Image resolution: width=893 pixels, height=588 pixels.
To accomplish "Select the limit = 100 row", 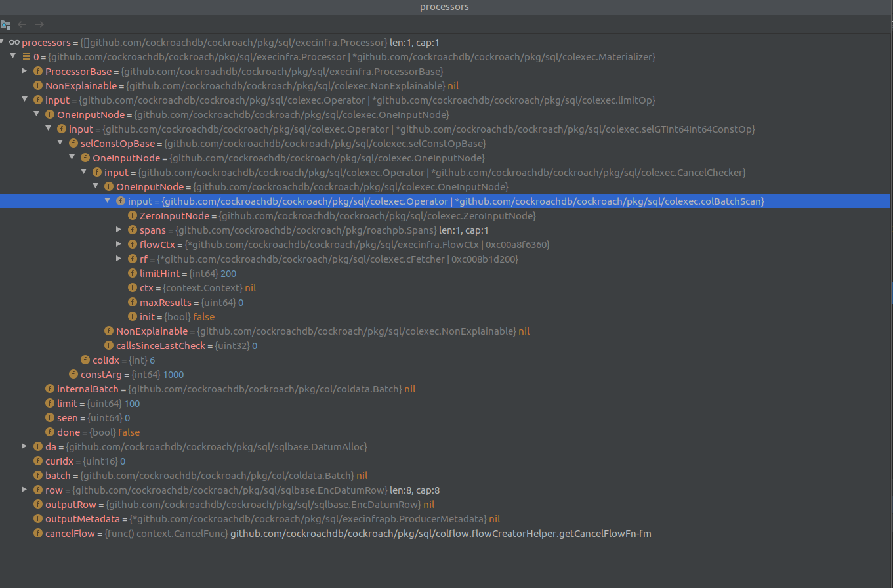I will (446, 403).
